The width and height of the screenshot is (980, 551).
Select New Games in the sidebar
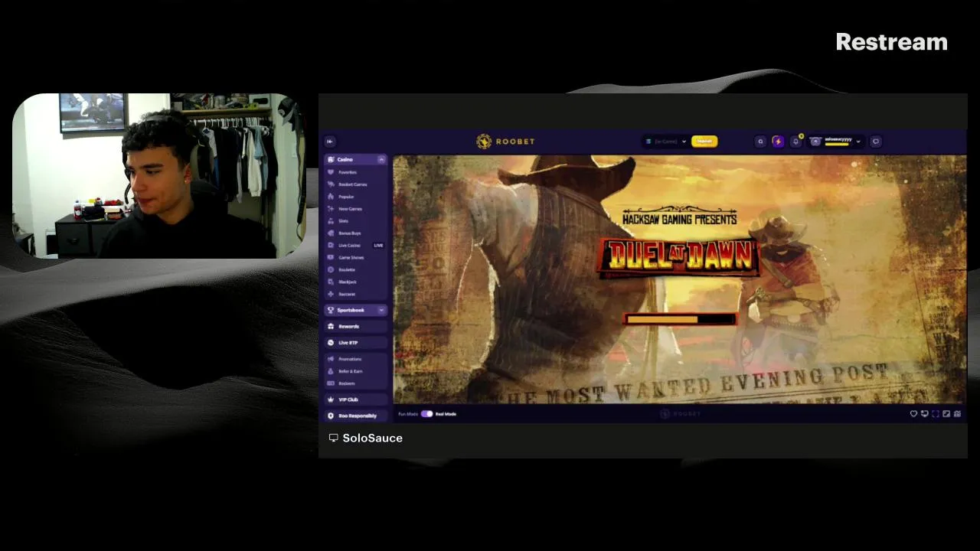pyautogui.click(x=356, y=209)
